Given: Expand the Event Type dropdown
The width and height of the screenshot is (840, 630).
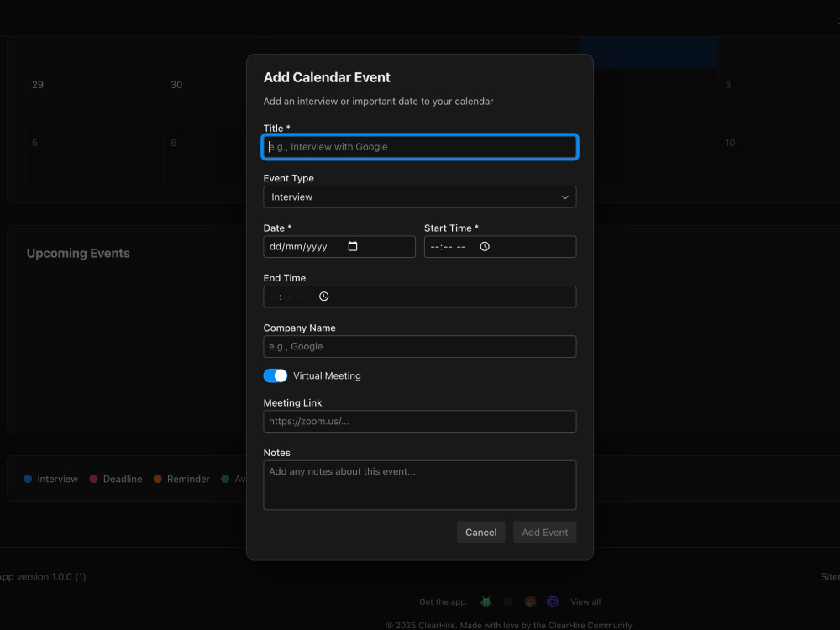Looking at the screenshot, I should coord(420,197).
